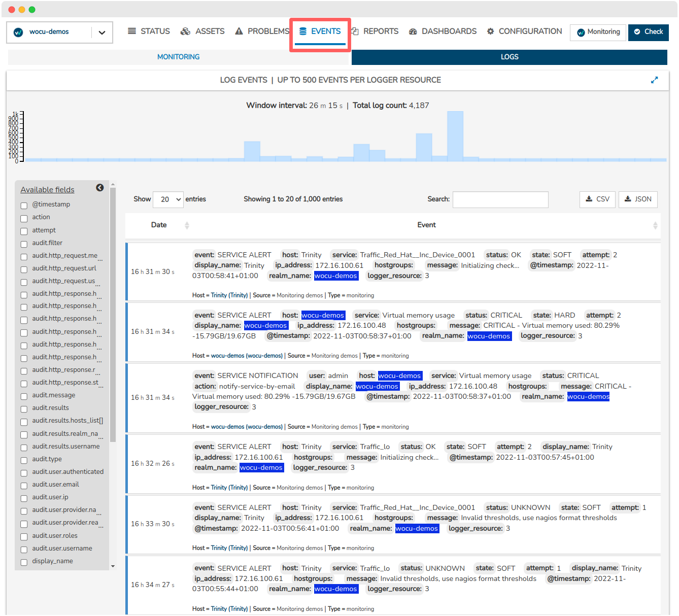
Task: Enable the audit.user.ip checkbox
Action: (x=24, y=498)
